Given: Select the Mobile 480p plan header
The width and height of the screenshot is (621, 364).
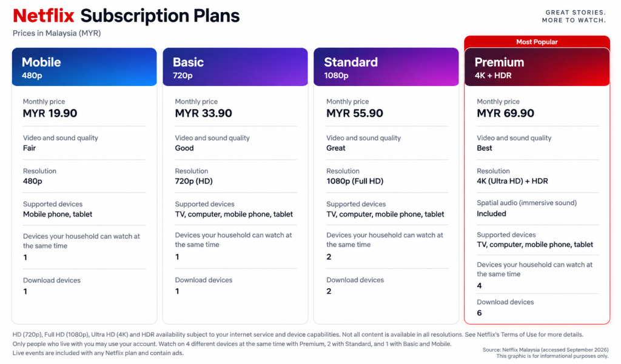Looking at the screenshot, I should click(84, 67).
